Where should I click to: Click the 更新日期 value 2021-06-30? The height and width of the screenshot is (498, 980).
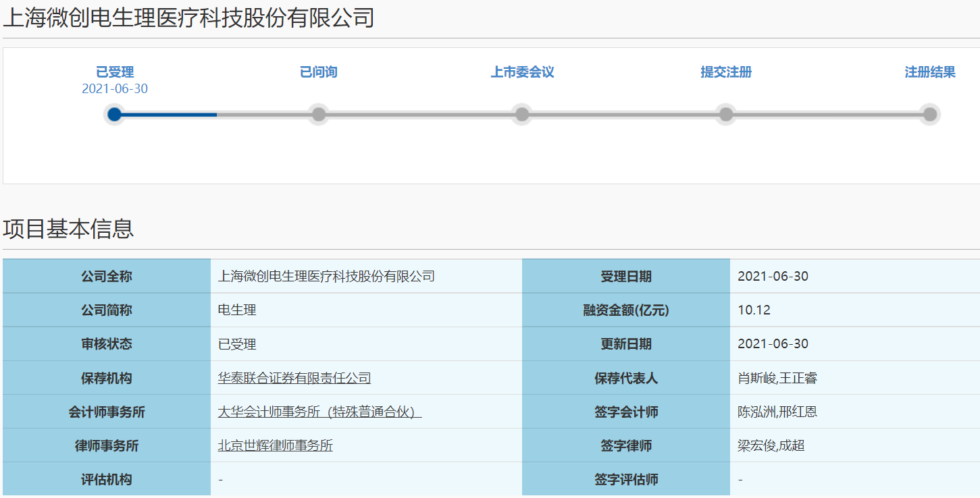pyautogui.click(x=773, y=344)
